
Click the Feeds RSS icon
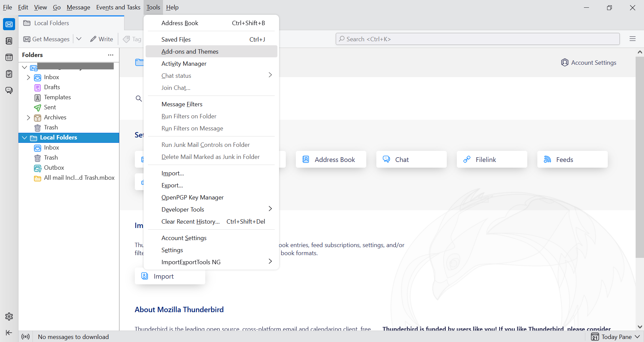pos(547,159)
